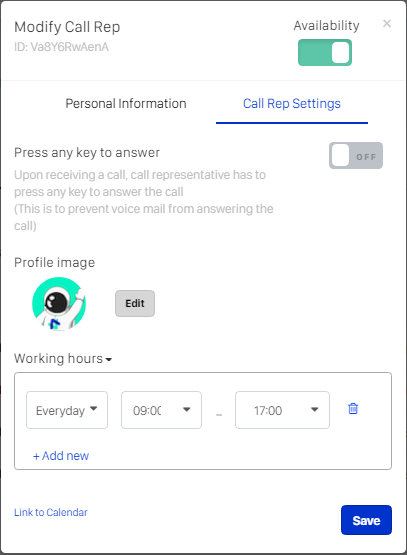Enable Press any key to answer
This screenshot has width=407, height=555.
tap(356, 156)
